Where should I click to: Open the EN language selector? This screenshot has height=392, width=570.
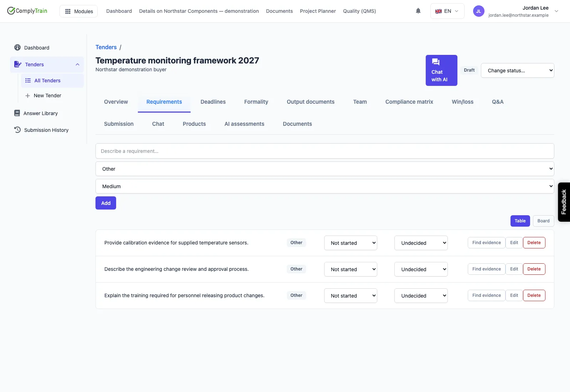tap(447, 11)
